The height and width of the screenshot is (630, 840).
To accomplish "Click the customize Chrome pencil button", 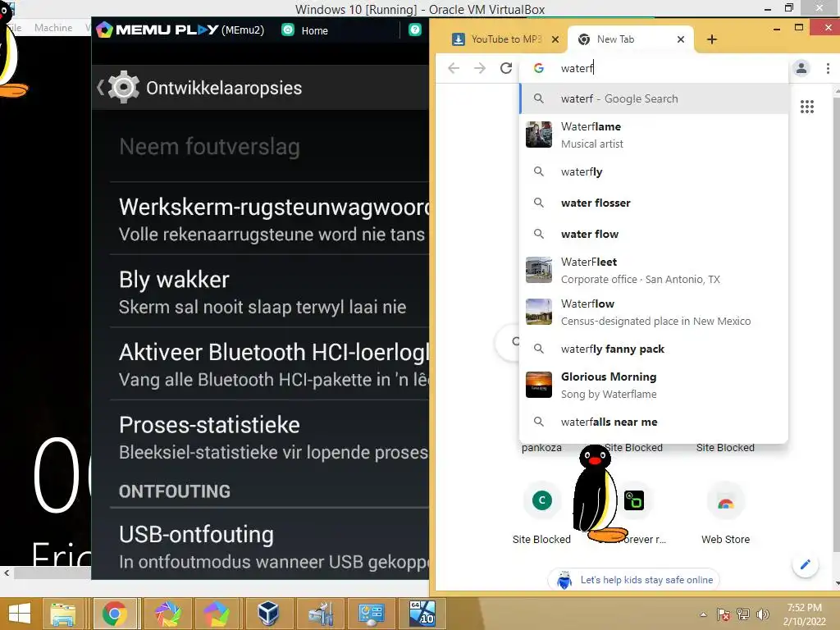I will tap(805, 564).
